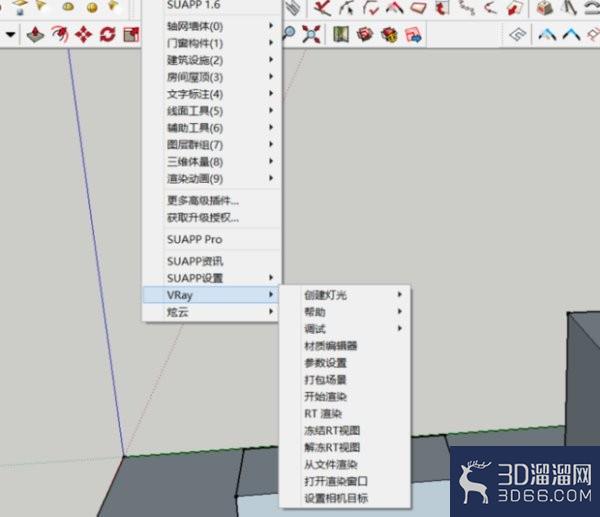Choose 设置相机目标 in VRay submenu
This screenshot has width=600, height=517.
[x=345, y=498]
